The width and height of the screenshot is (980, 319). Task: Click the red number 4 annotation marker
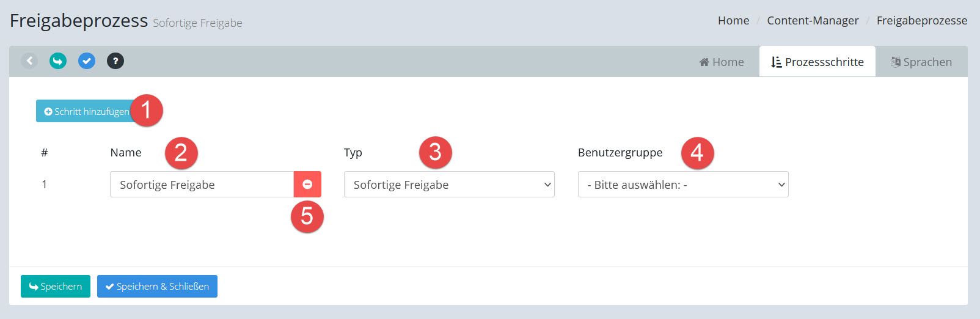click(x=697, y=153)
